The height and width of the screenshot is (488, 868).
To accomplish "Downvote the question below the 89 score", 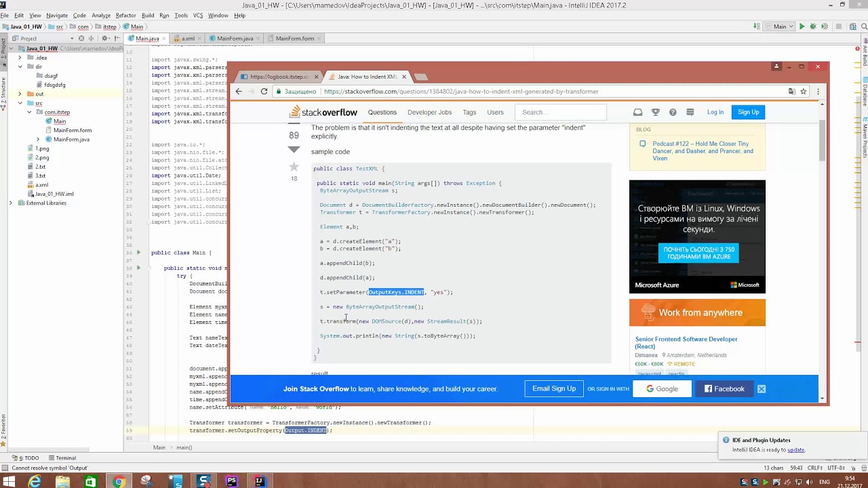I will point(294,149).
